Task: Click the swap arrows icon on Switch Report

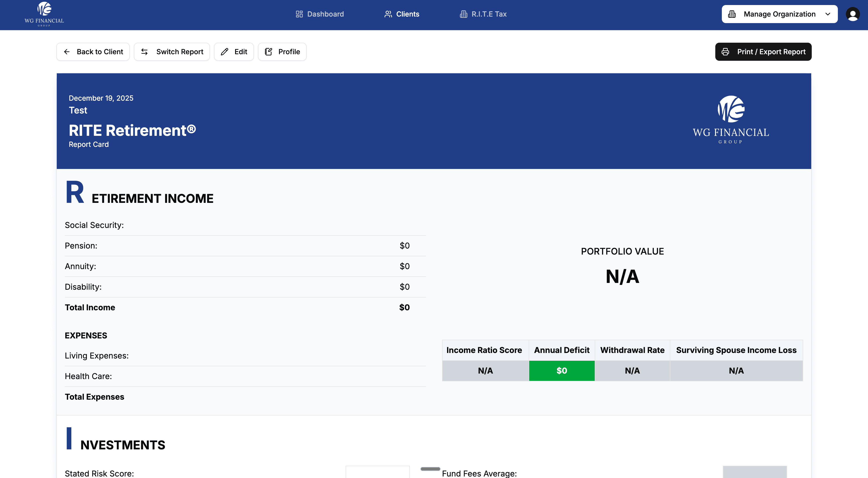Action: [144, 51]
